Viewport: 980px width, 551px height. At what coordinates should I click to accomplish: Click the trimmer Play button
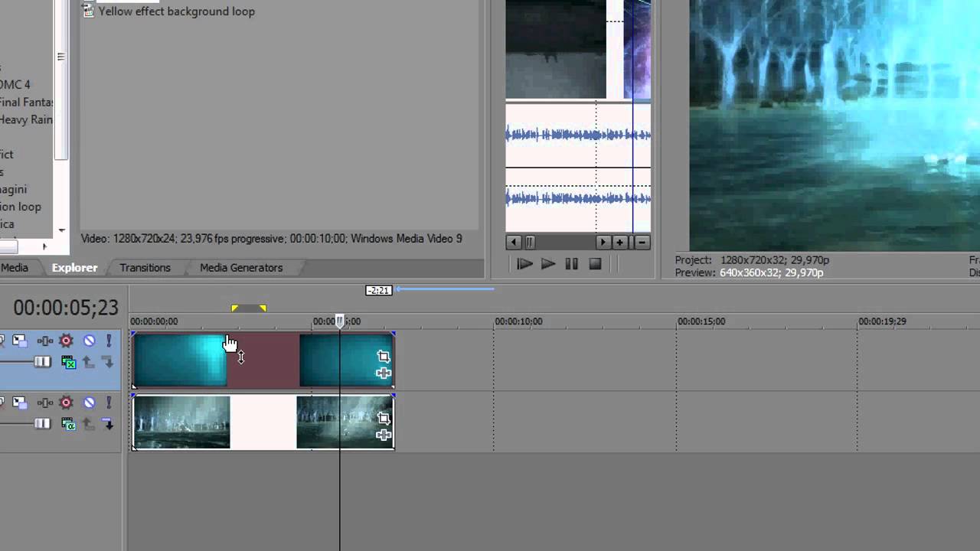click(548, 264)
